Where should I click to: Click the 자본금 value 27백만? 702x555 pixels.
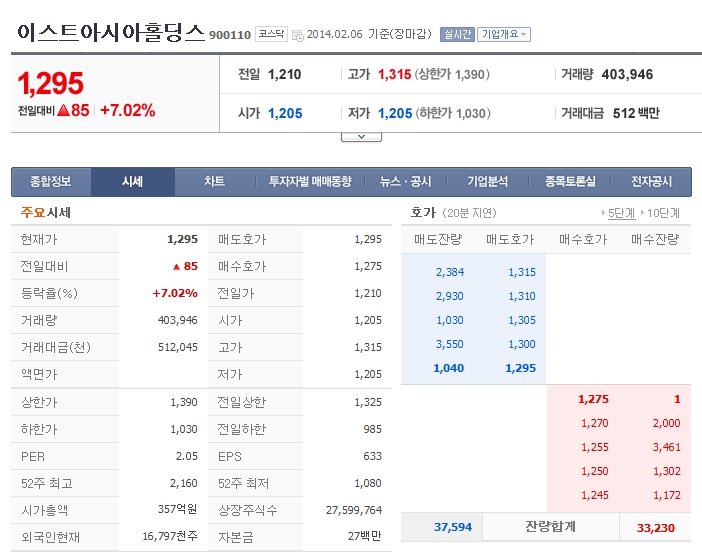tap(364, 536)
